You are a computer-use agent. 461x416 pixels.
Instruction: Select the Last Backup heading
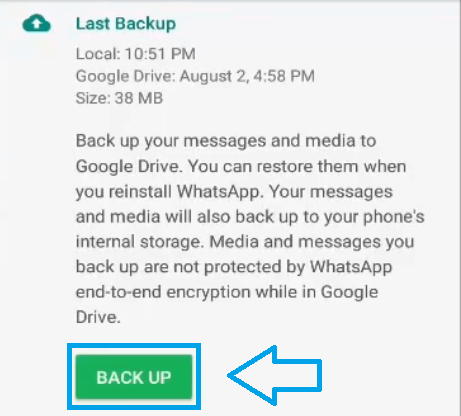pos(126,24)
